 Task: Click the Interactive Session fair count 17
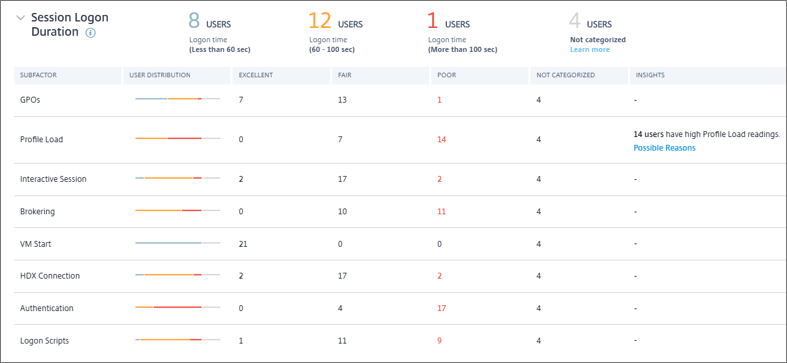tap(342, 179)
